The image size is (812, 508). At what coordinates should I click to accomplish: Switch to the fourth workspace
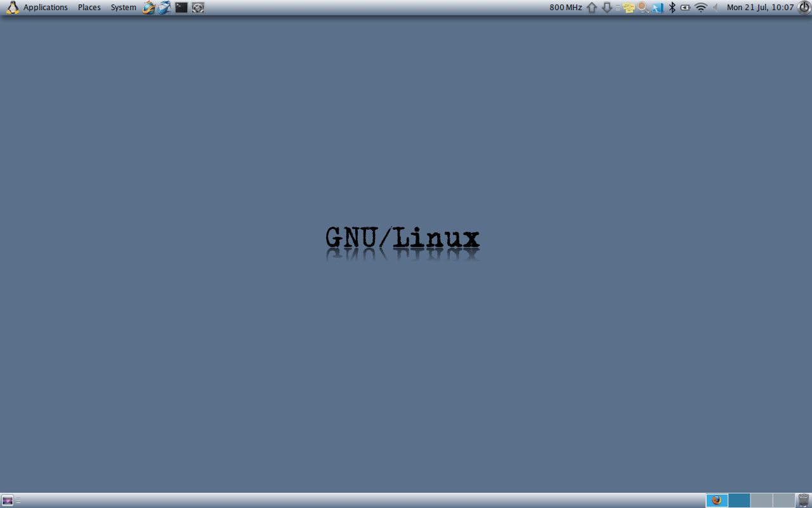[x=783, y=500]
